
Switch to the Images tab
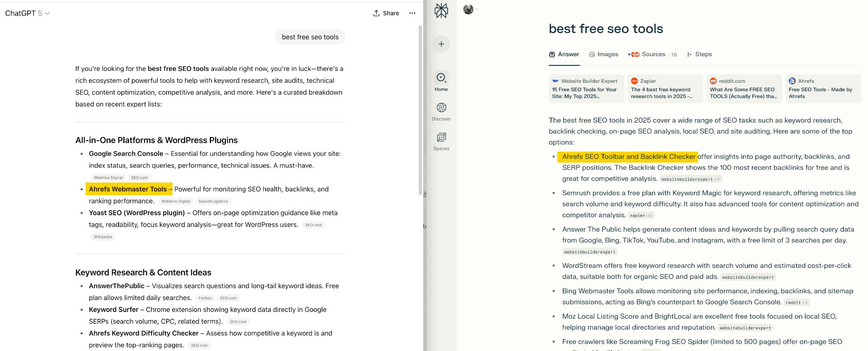point(604,54)
